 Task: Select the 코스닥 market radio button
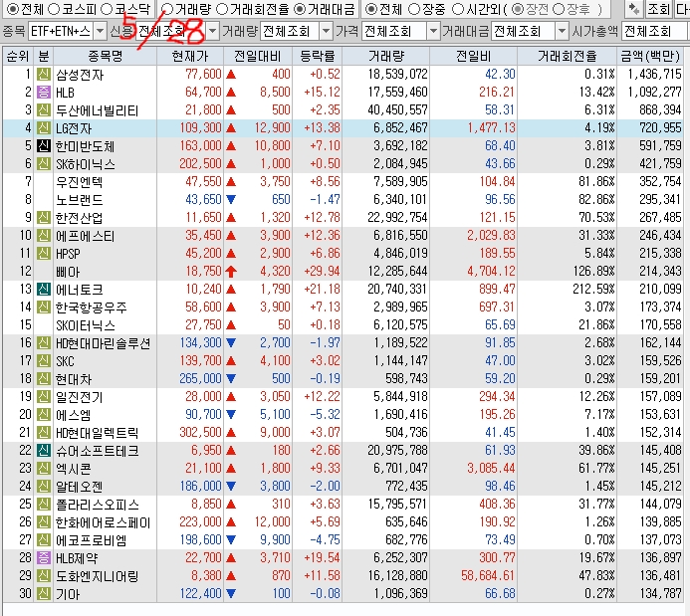pos(107,8)
